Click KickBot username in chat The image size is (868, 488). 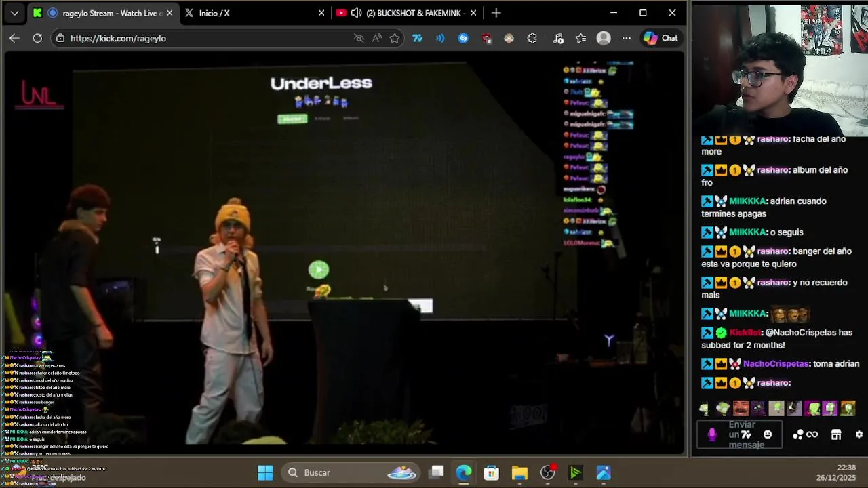tap(746, 333)
